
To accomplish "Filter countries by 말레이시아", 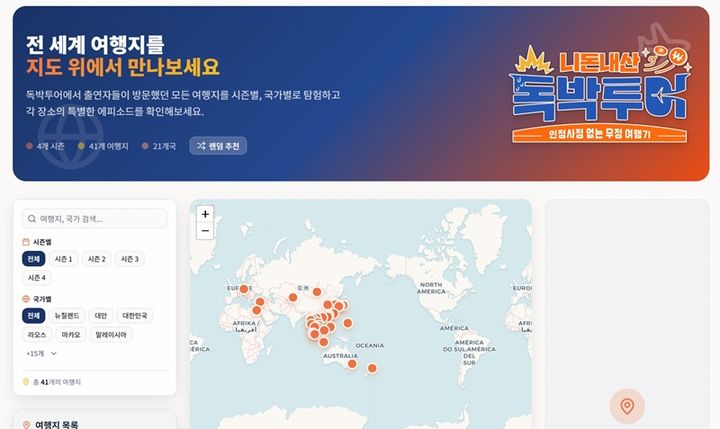I will pyautogui.click(x=111, y=335).
